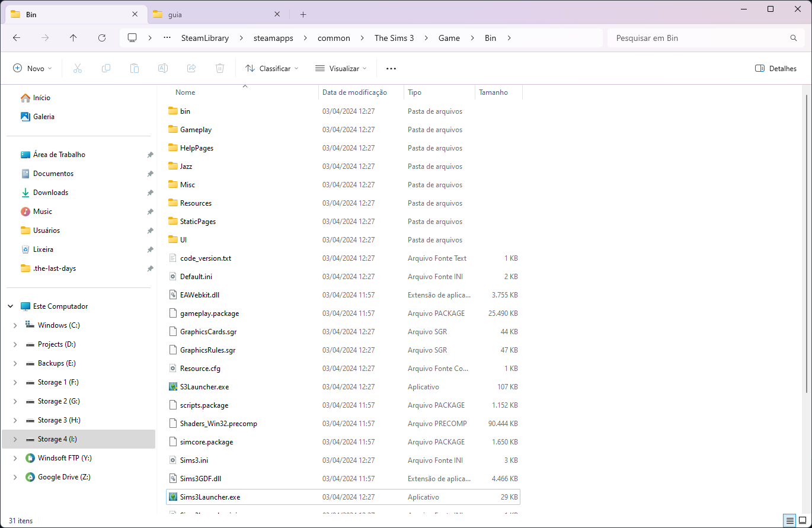Open the Classificar sort dropdown

[272, 68]
